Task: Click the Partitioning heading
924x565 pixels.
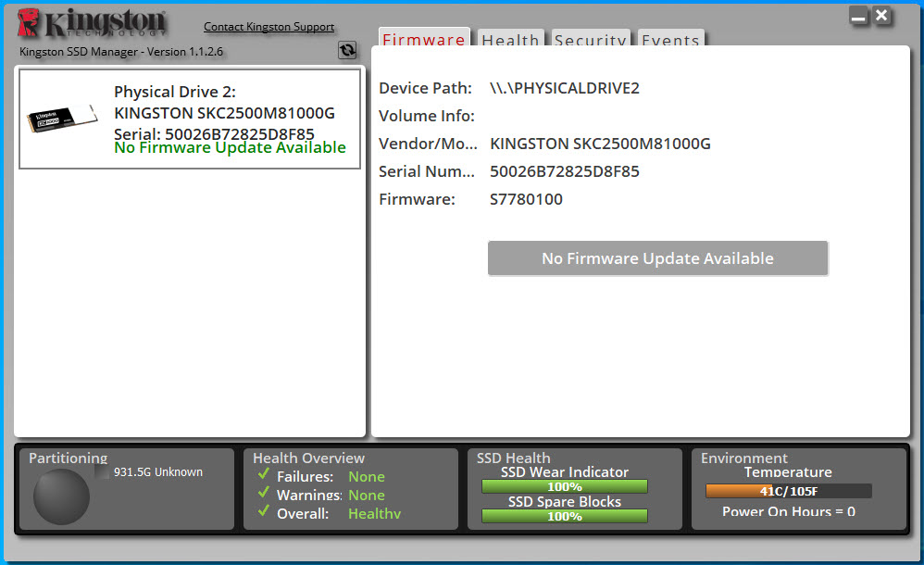Action: point(69,458)
